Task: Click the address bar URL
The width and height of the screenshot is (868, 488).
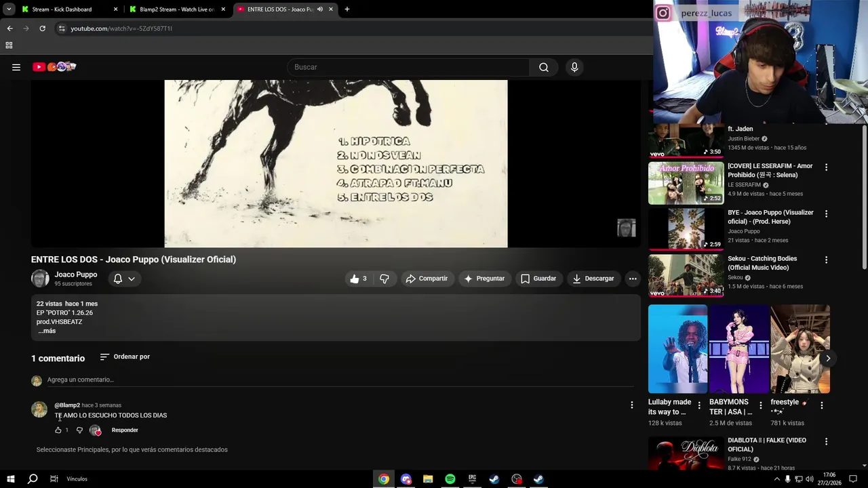Action: click(x=121, y=28)
